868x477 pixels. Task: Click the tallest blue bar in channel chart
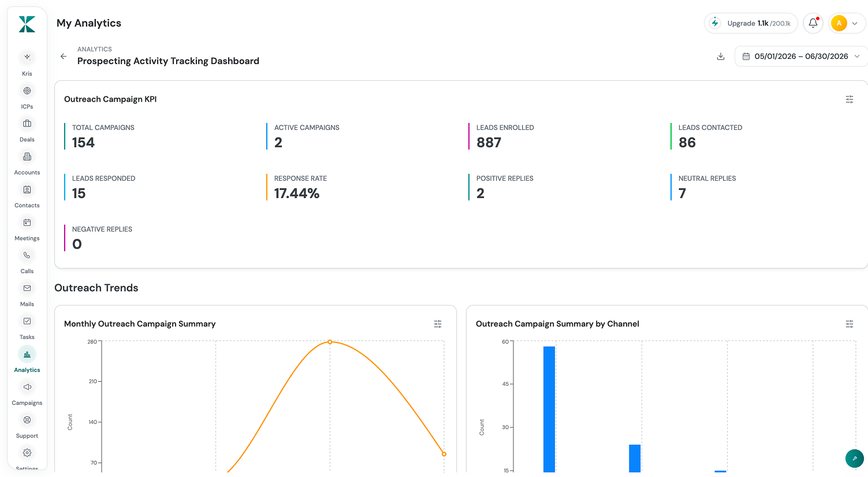pyautogui.click(x=549, y=409)
